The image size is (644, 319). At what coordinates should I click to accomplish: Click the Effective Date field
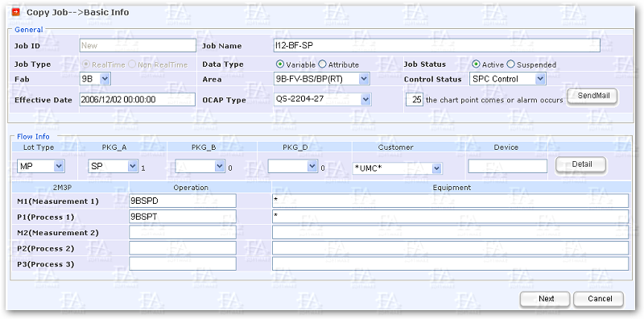138,99
